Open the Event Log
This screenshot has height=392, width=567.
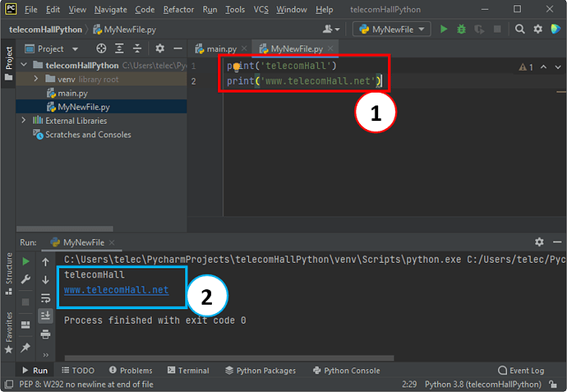521,371
